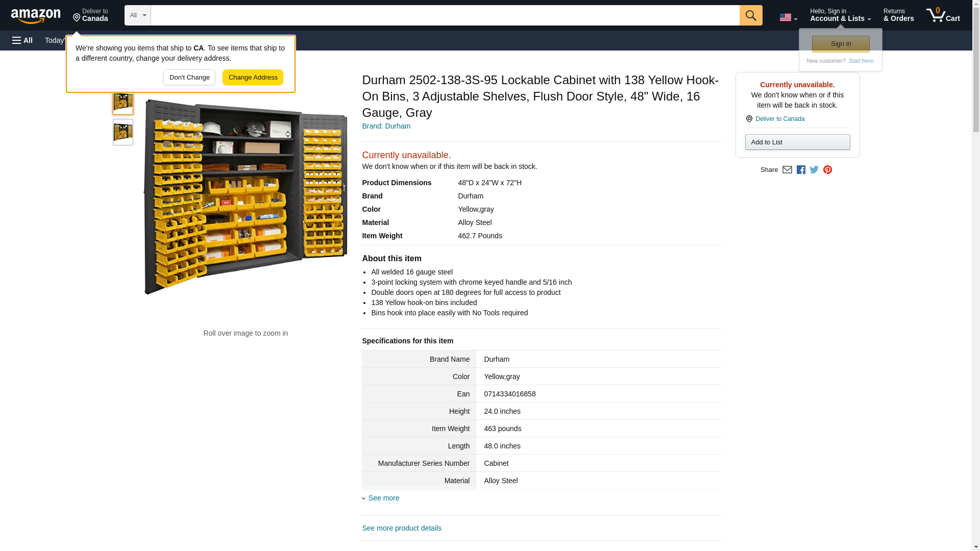Open the shopping cart

(943, 15)
